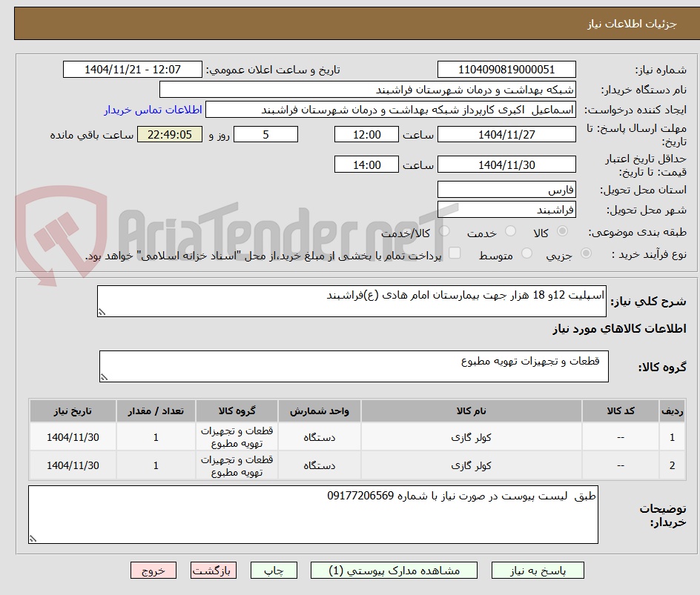Click the نام کالا column header

tap(472, 410)
